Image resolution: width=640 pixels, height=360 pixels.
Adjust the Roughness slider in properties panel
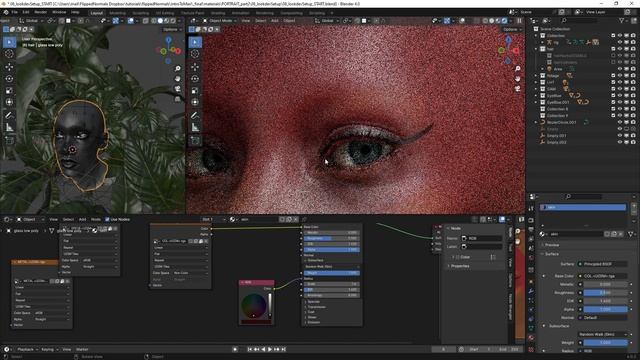[x=605, y=293]
